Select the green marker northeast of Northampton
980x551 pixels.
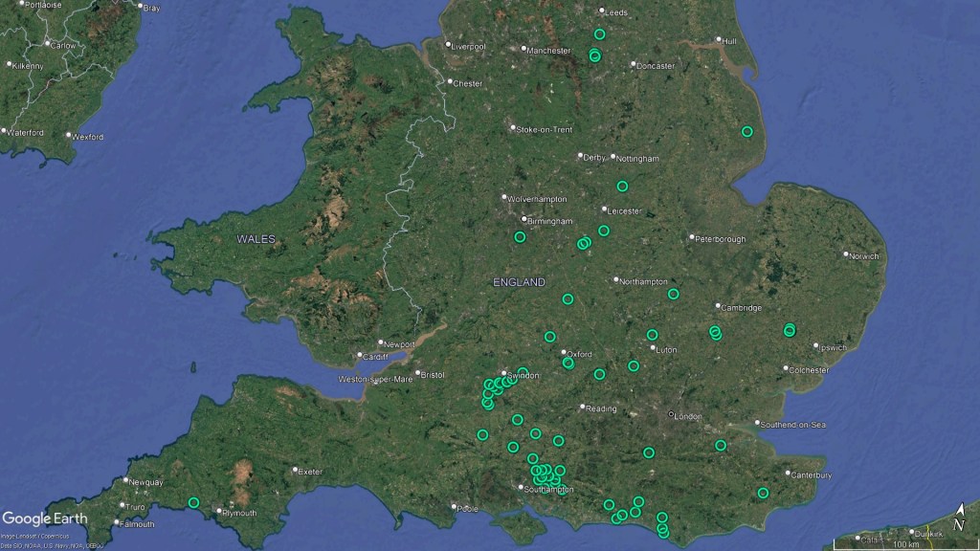pyautogui.click(x=673, y=294)
